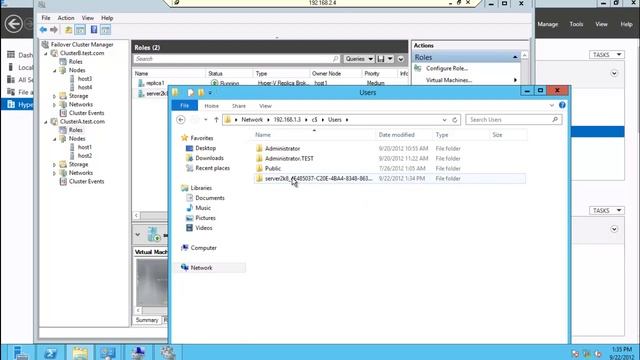Select Computer in Explorer navigation pane
Screen dimensions: 640x360
pos(203,248)
